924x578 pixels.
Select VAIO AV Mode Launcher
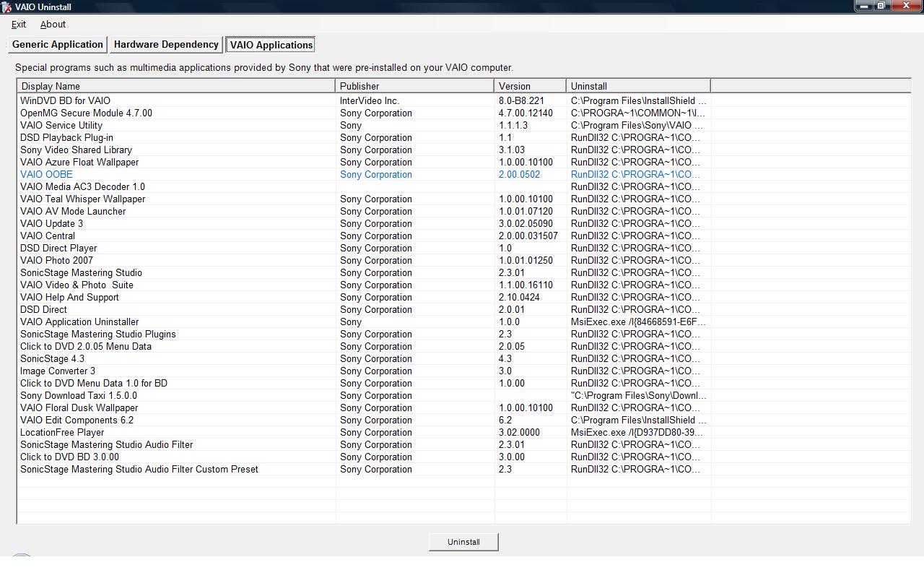point(73,211)
